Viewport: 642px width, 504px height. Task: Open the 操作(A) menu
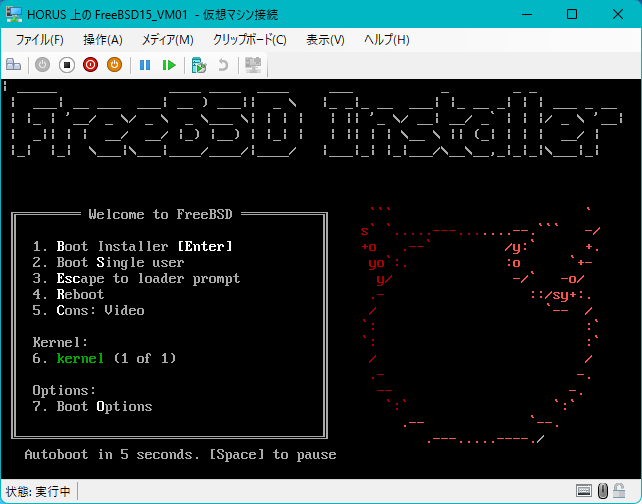103,40
